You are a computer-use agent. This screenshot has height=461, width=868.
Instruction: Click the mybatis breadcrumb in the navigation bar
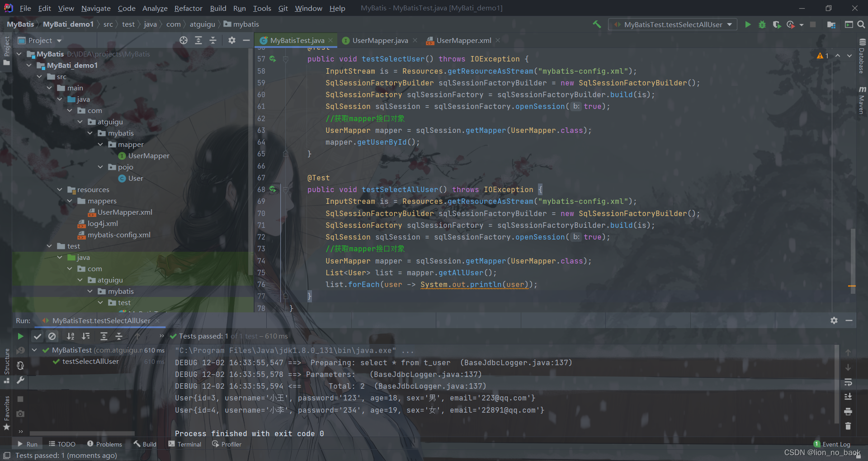click(x=242, y=24)
